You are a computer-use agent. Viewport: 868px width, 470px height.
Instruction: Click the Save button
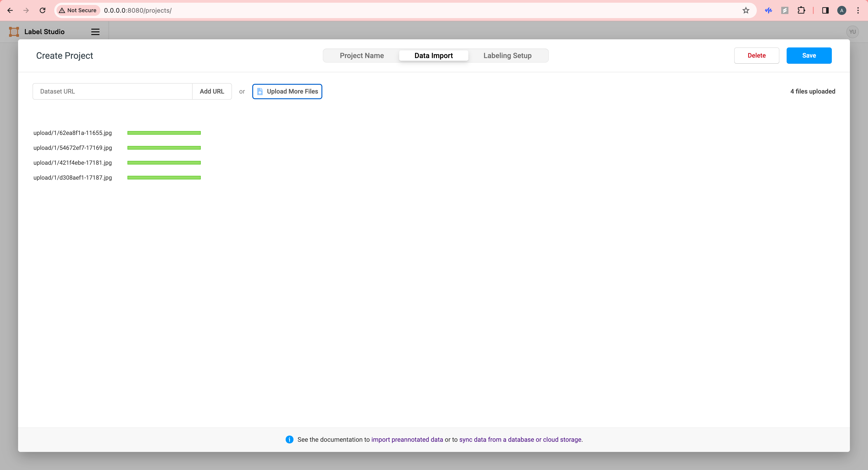point(809,56)
